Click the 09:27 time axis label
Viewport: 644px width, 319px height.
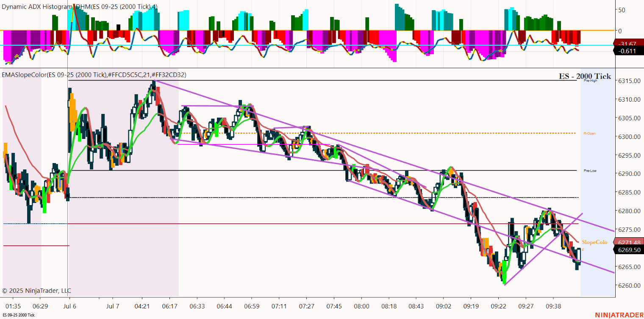526,306
